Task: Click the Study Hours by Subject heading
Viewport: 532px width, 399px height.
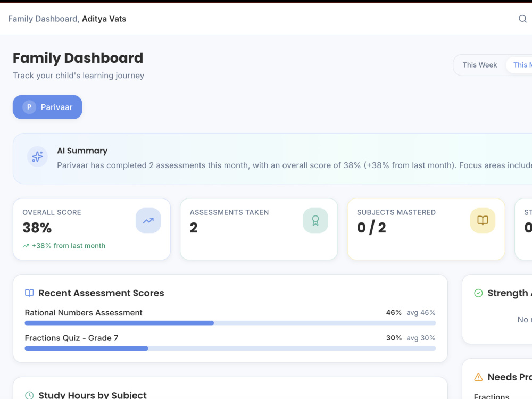Action: click(92, 395)
